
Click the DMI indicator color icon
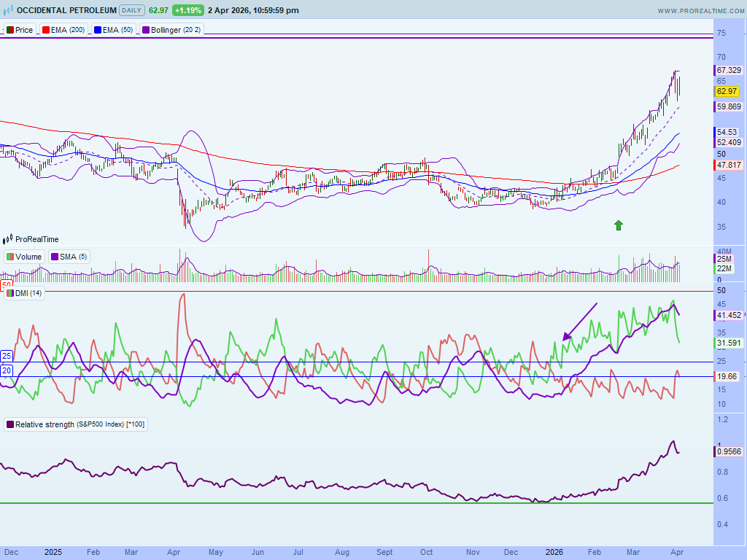9,293
